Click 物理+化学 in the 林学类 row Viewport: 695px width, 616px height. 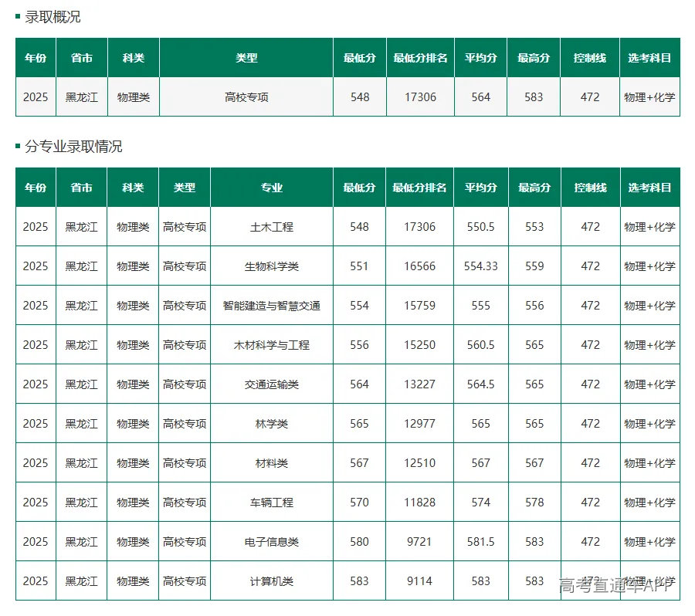pyautogui.click(x=649, y=424)
